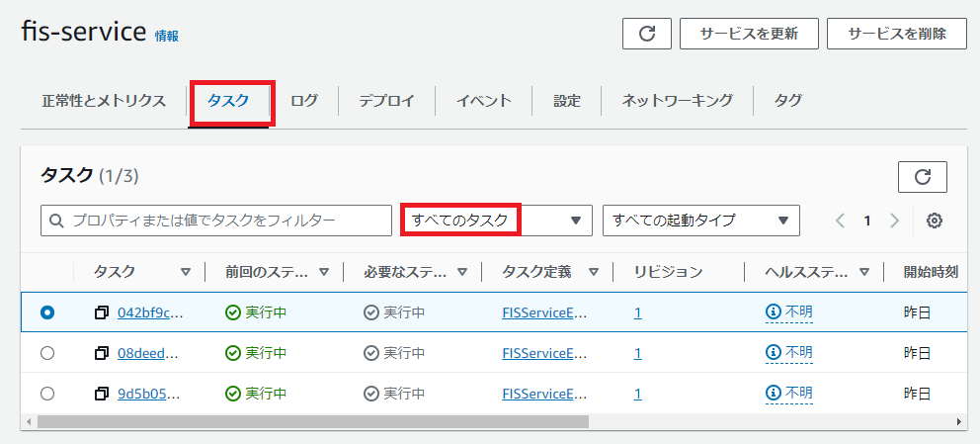Screen dimensions: 980x444
Task: Open revision 1 link in 9d5b05 row
Action: (x=637, y=394)
